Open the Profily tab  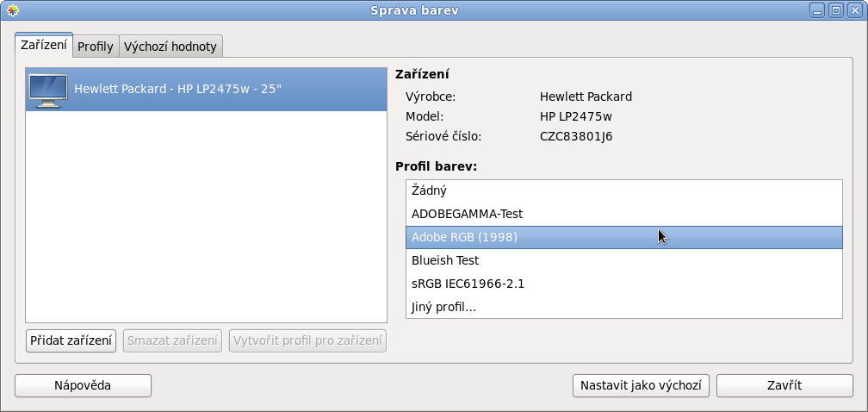96,47
